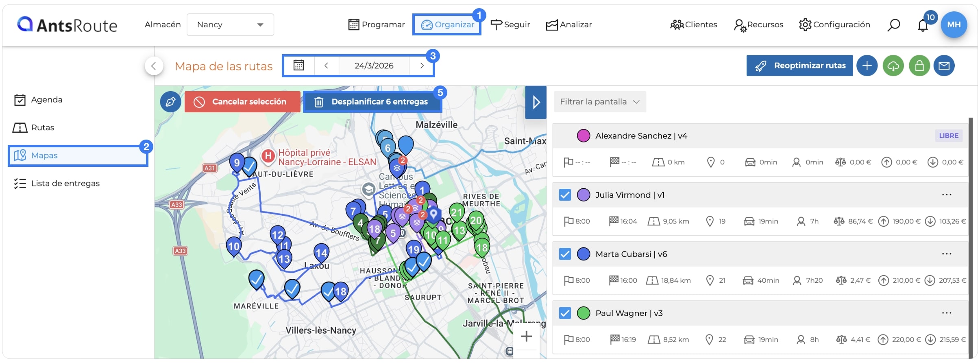Click the green cloud upload button

tap(893, 66)
